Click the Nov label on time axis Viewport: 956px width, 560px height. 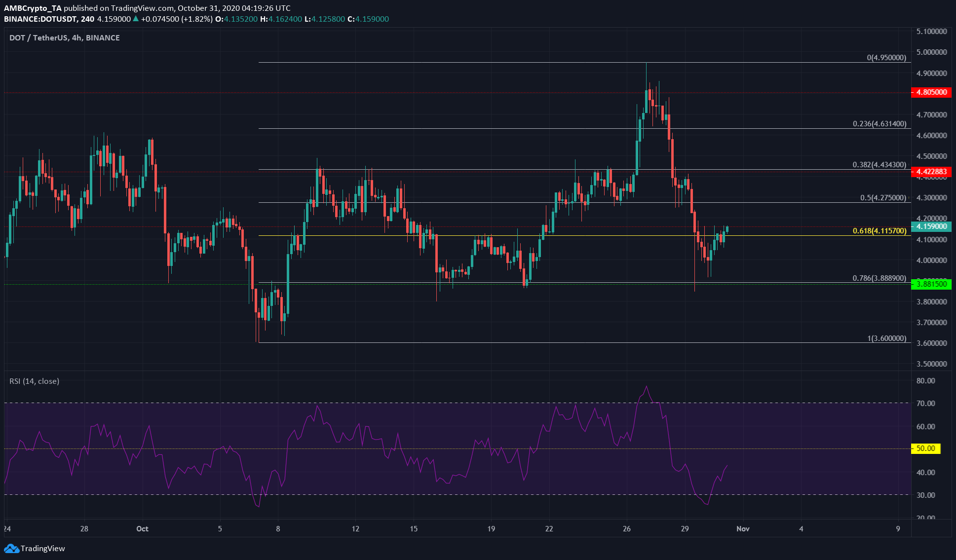[743, 529]
